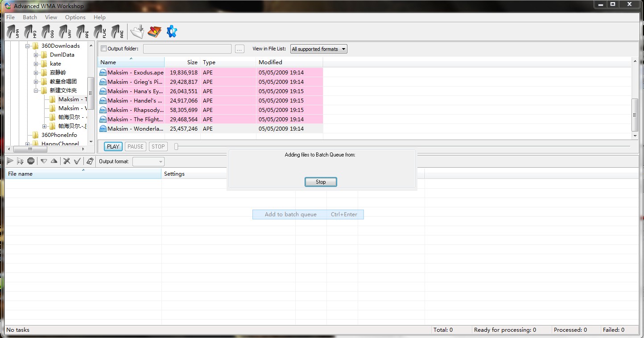Start the batch queue with the play arrow
Screen dimensions: 644x338
tap(10, 161)
